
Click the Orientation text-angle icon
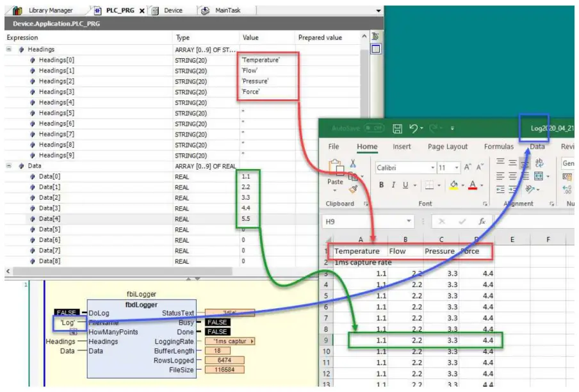pyautogui.click(x=530, y=190)
